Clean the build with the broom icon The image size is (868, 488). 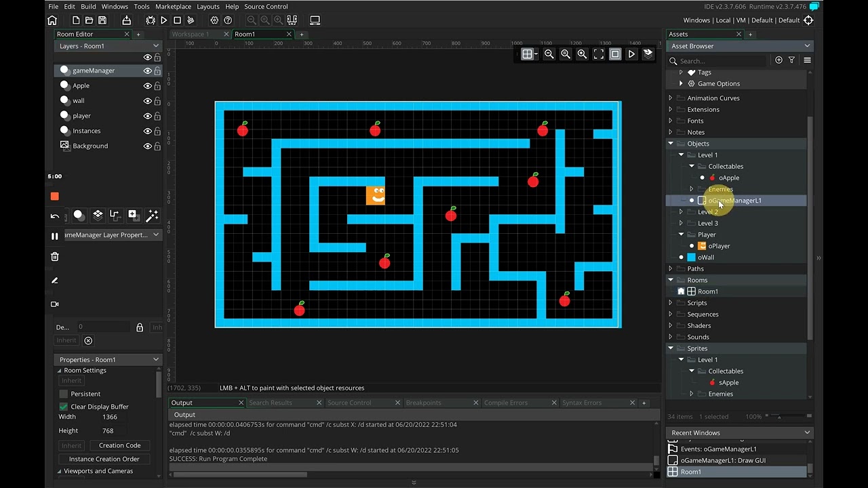point(191,20)
